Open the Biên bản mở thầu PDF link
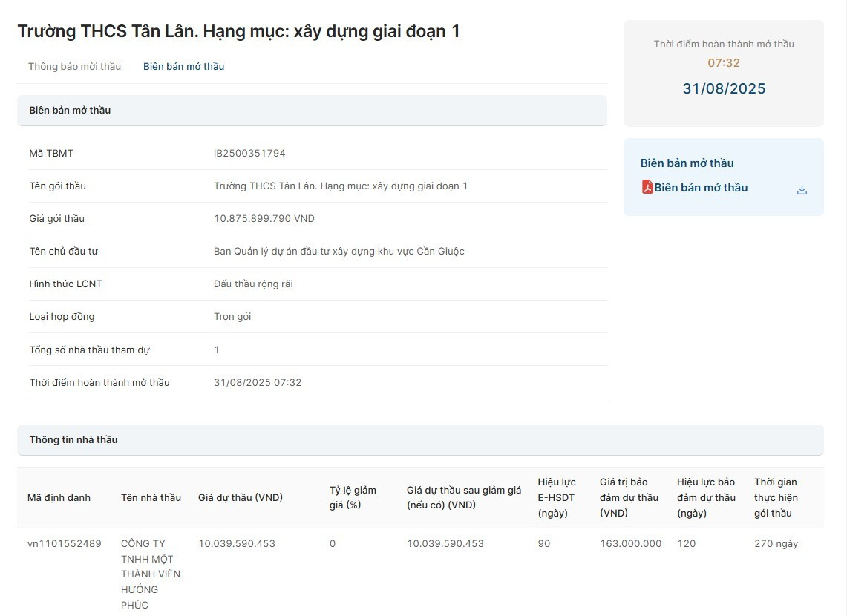 [701, 188]
